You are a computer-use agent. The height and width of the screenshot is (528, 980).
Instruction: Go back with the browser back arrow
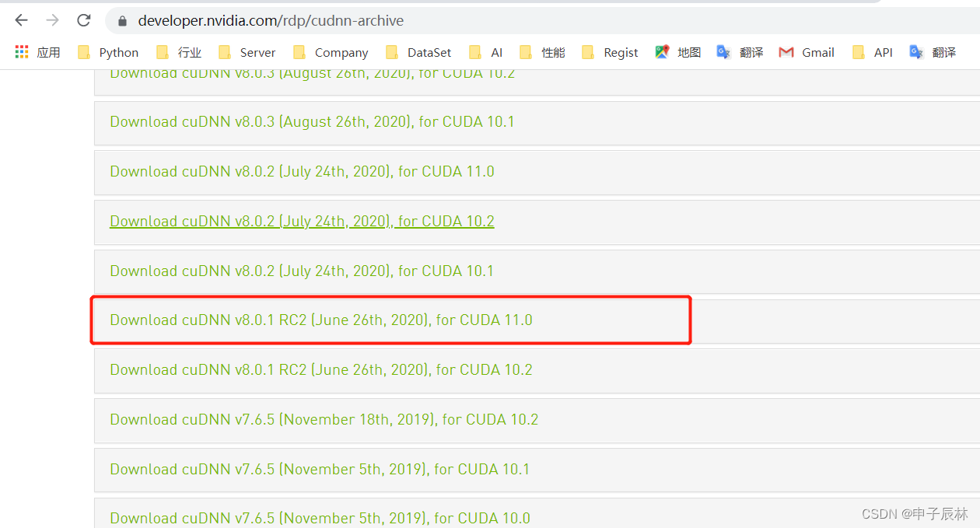click(x=21, y=20)
